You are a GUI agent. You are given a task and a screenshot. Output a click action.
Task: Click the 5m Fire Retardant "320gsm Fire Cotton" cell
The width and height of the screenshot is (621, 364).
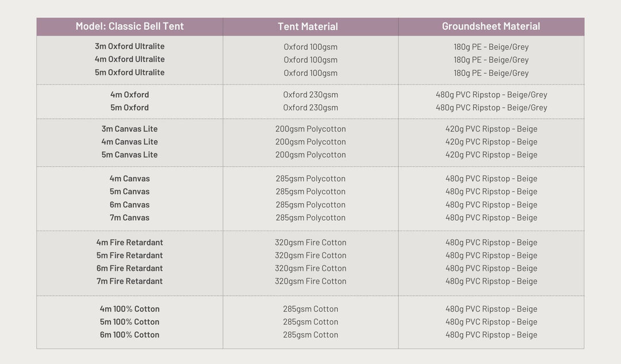(310, 255)
